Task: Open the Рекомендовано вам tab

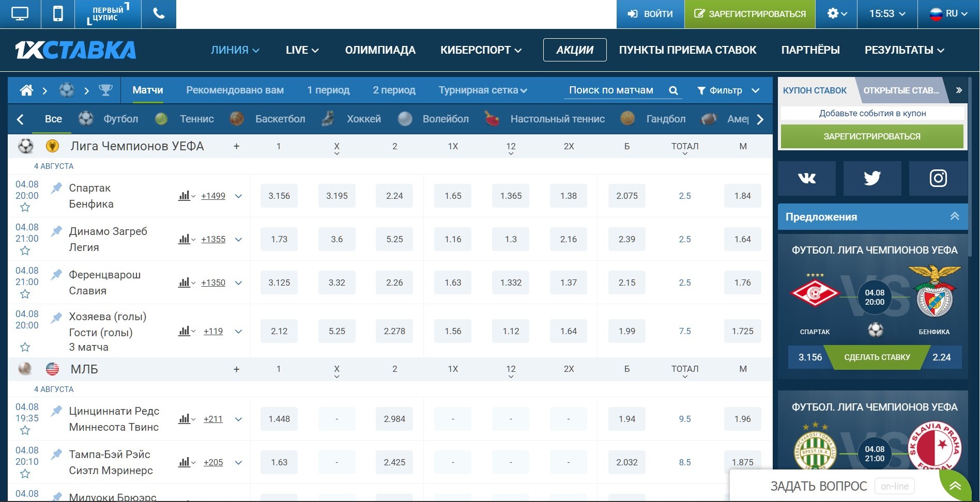Action: point(235,90)
